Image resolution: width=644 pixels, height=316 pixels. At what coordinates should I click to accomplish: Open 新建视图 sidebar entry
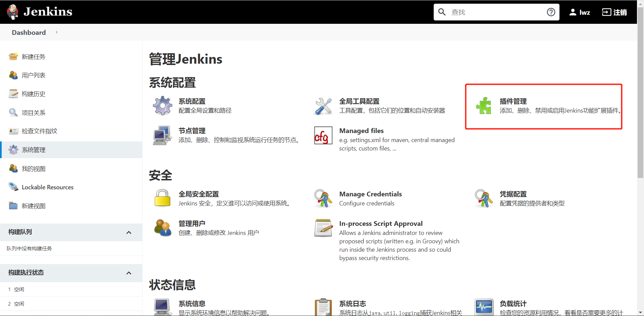34,206
